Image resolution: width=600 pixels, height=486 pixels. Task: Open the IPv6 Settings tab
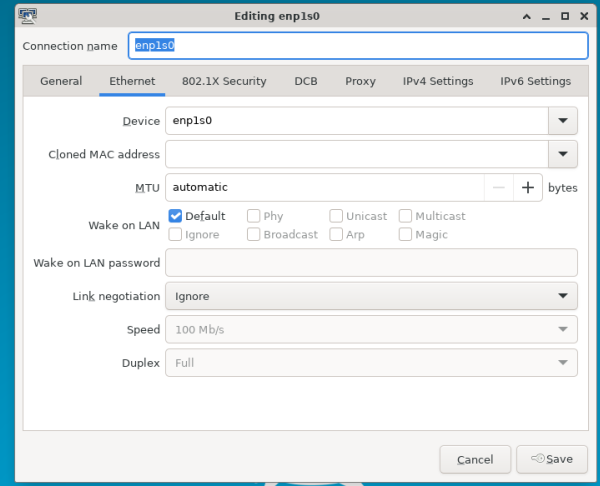536,81
